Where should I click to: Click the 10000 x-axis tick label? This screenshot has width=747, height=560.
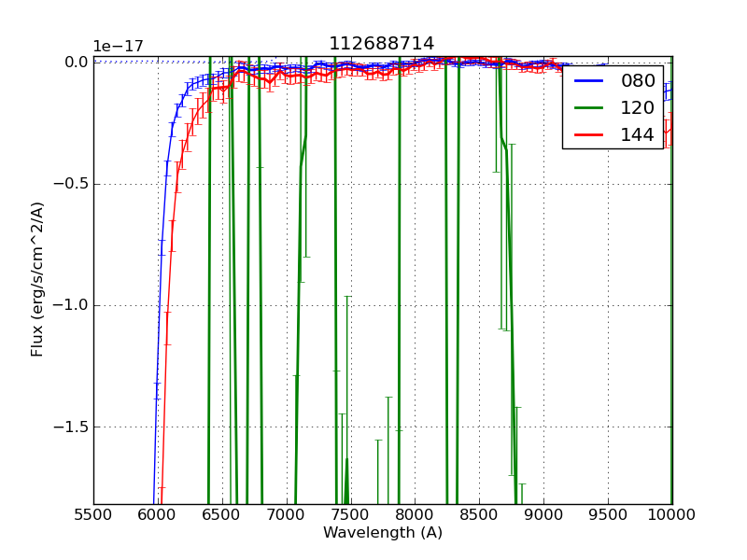(x=671, y=514)
